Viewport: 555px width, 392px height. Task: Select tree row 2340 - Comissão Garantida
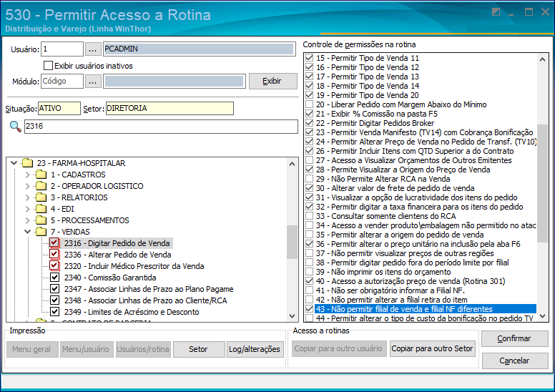coord(110,278)
